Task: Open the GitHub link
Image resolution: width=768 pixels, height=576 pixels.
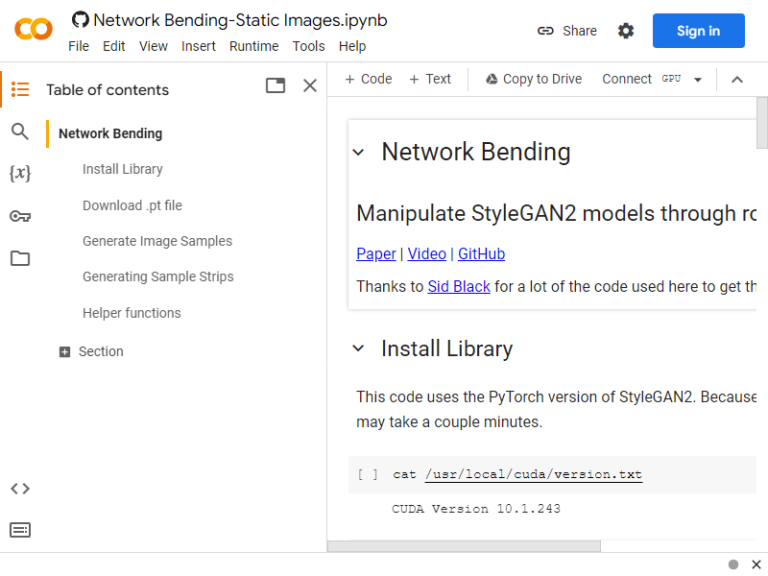Action: [x=481, y=254]
